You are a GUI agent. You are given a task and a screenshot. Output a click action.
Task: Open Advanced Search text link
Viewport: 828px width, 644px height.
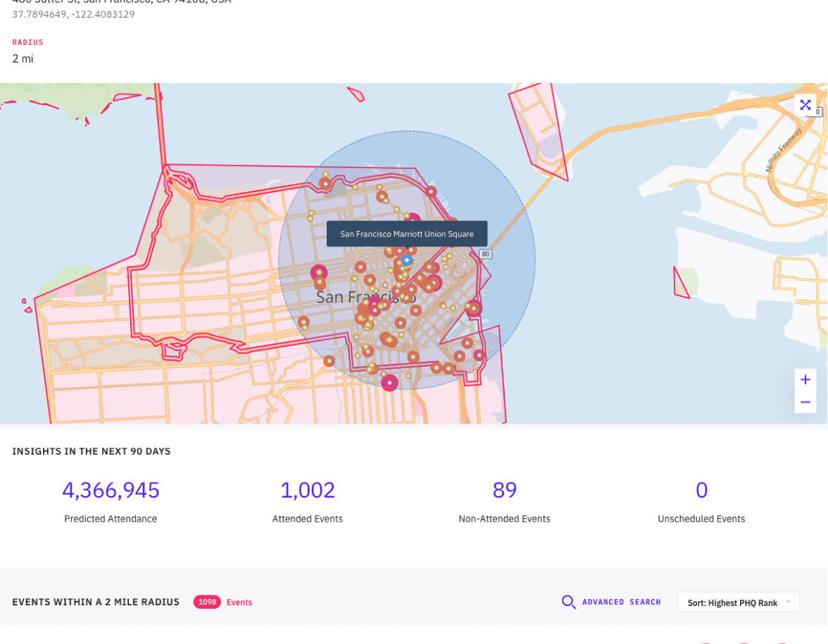click(621, 602)
